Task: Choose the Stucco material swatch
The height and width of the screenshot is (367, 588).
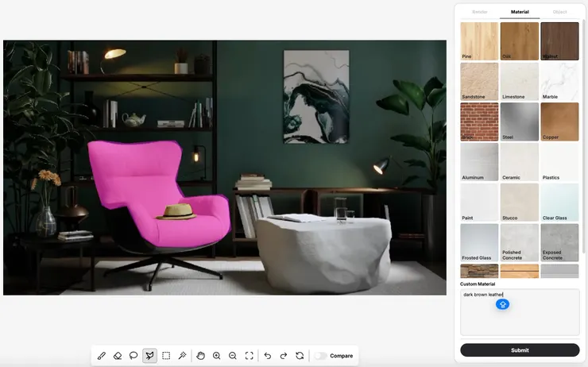Action: pyautogui.click(x=520, y=203)
